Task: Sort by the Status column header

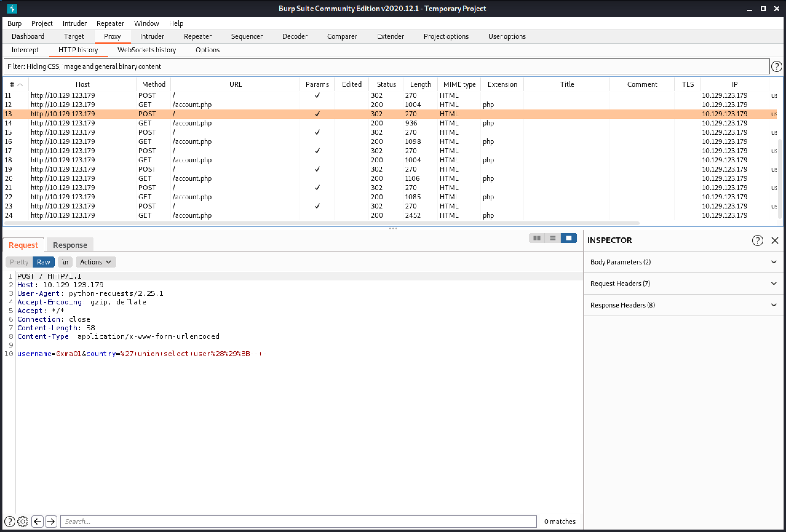Action: coord(386,84)
